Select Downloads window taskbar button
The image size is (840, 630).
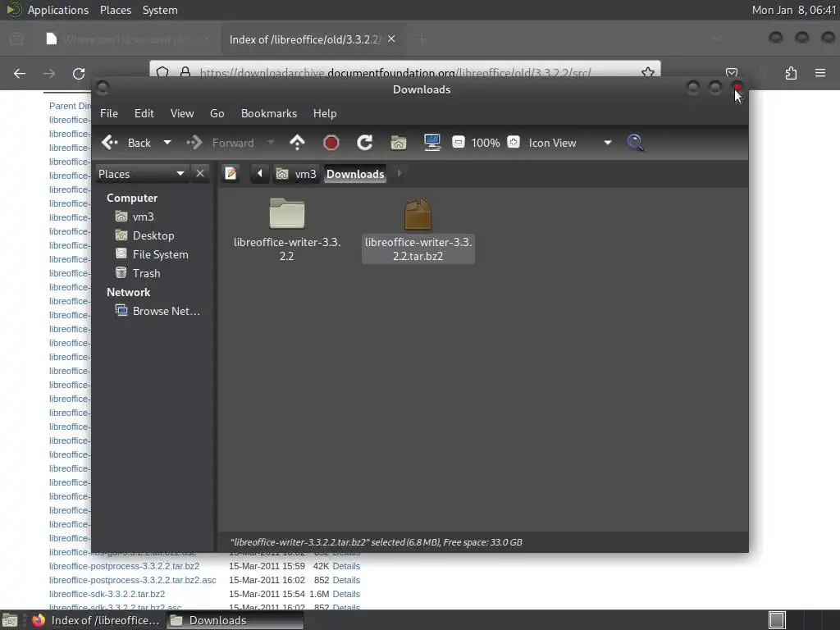tap(235, 620)
